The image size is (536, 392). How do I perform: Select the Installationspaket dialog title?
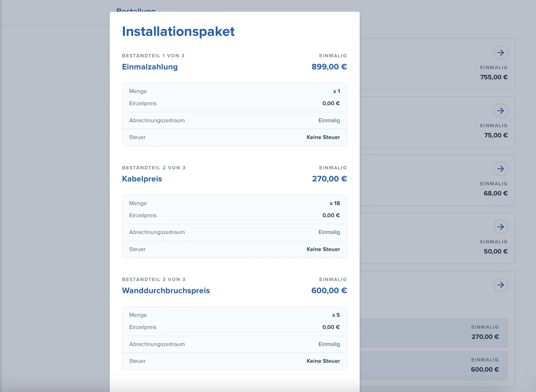178,31
